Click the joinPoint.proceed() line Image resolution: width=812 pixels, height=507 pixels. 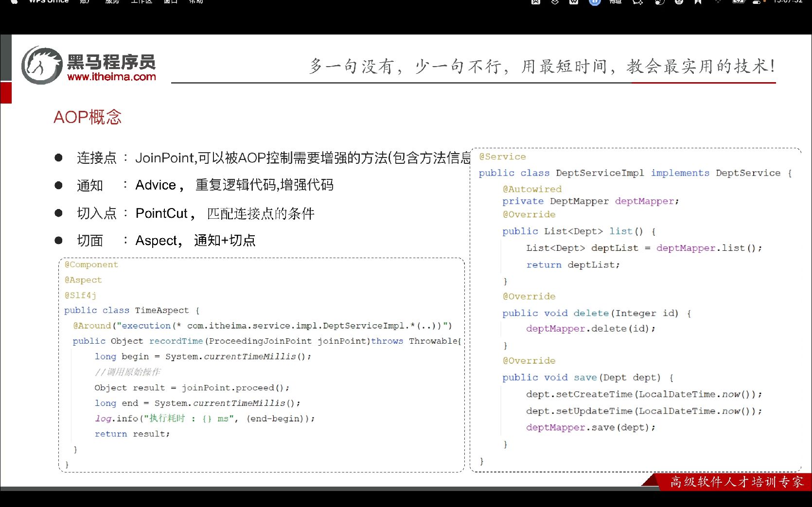click(192, 387)
